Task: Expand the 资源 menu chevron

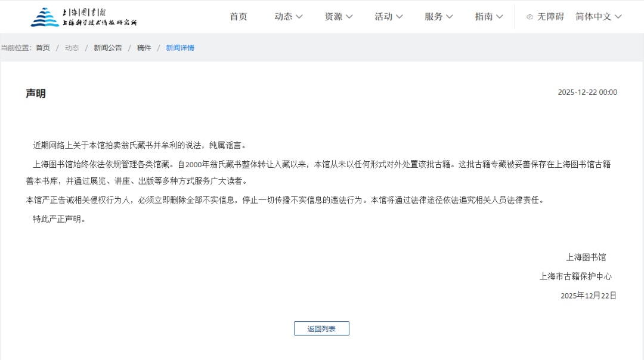Action: coord(350,17)
